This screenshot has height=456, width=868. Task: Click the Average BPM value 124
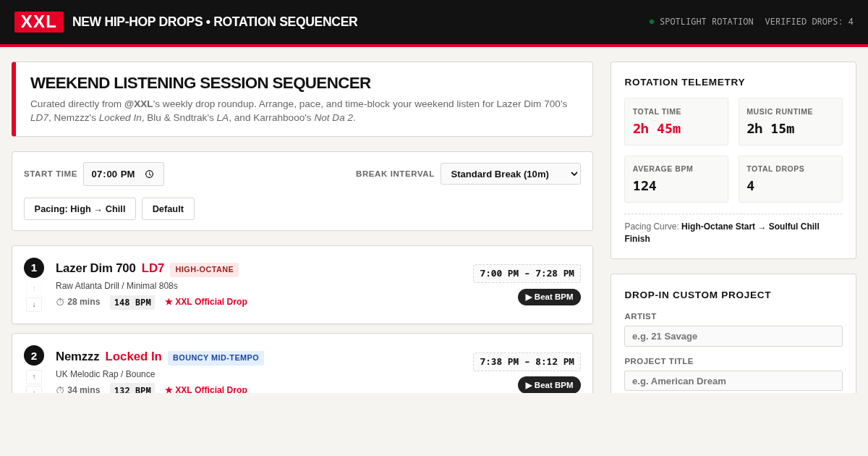(x=644, y=186)
